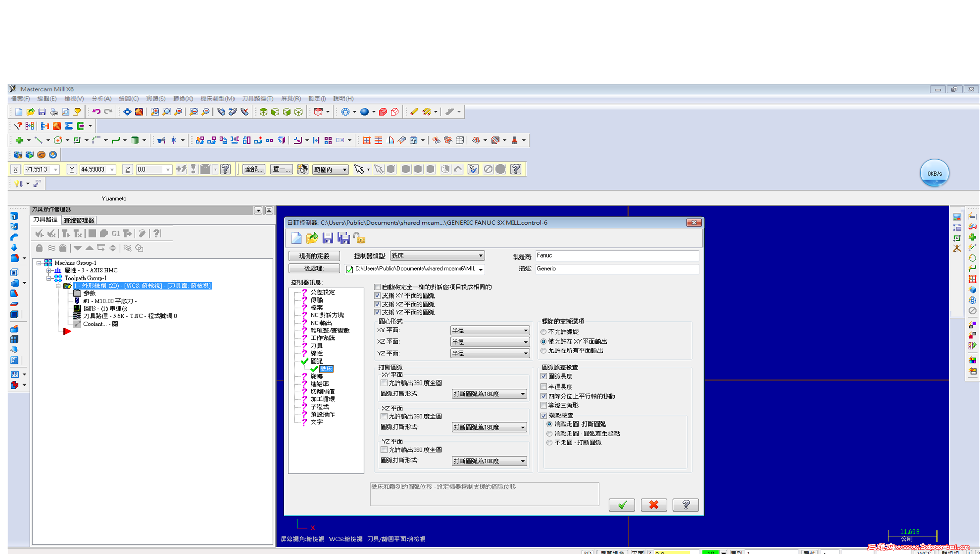
Task: Open the XZ plane arc center type dropdown
Action: click(489, 342)
